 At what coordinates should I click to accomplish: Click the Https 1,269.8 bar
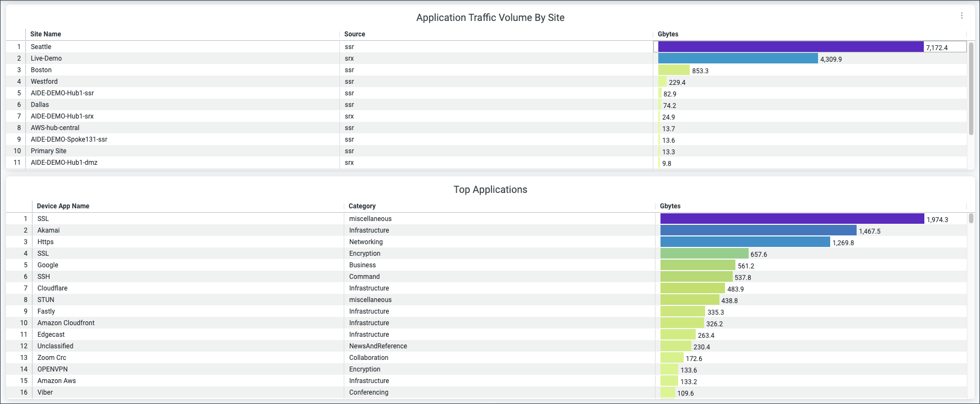pos(745,242)
